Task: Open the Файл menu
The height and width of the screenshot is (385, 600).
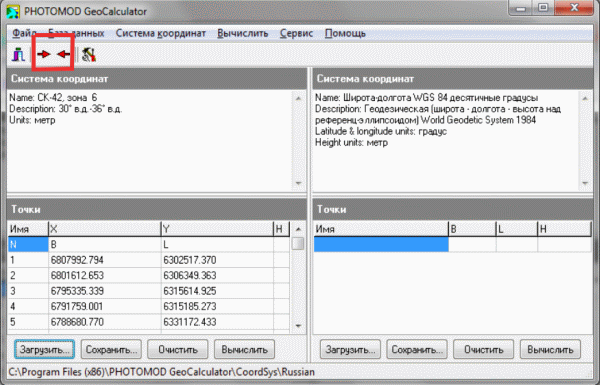Action: [x=24, y=34]
